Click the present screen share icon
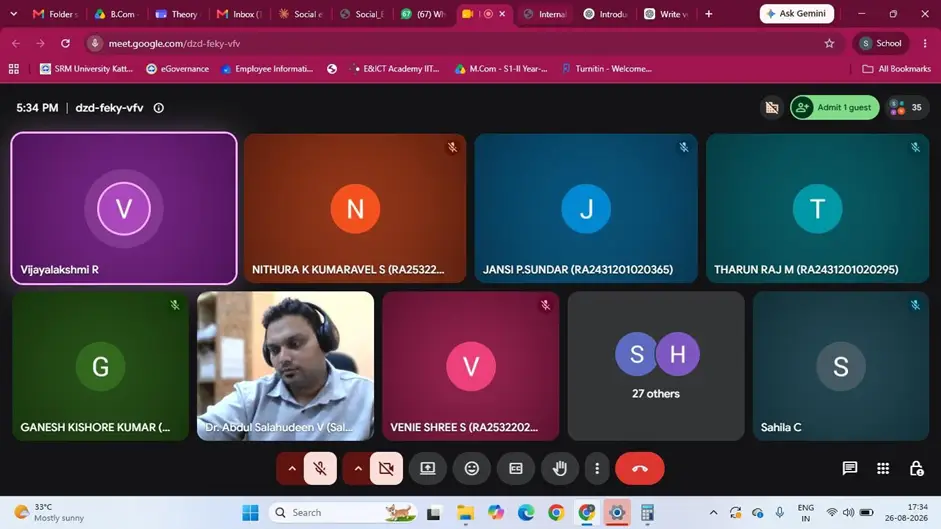 pos(427,468)
